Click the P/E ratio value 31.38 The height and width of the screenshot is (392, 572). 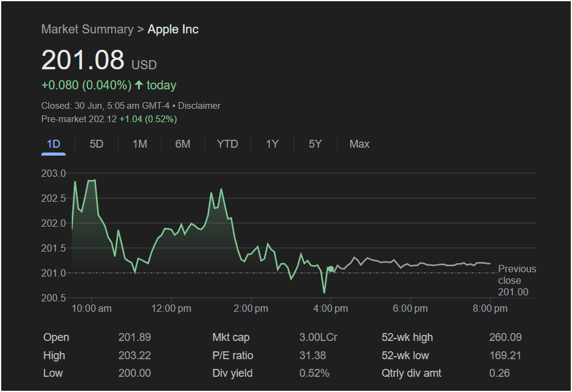click(x=312, y=356)
